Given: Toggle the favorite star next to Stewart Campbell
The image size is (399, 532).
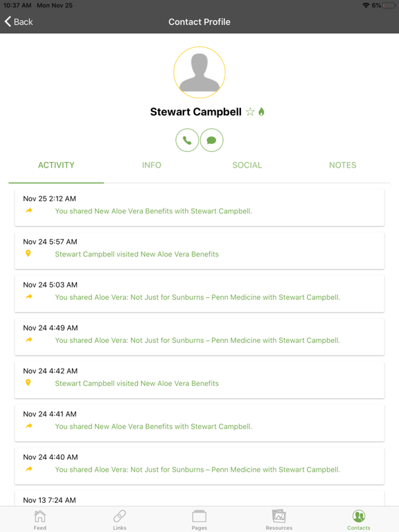Looking at the screenshot, I should [250, 112].
